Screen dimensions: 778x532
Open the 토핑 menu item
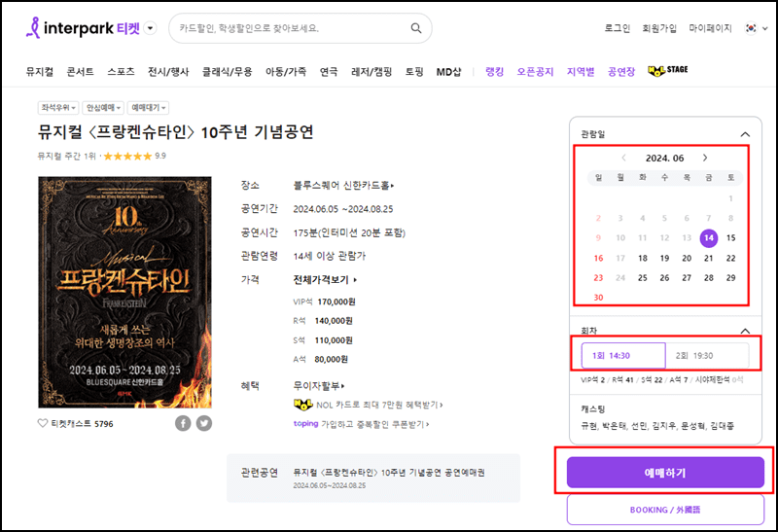414,71
